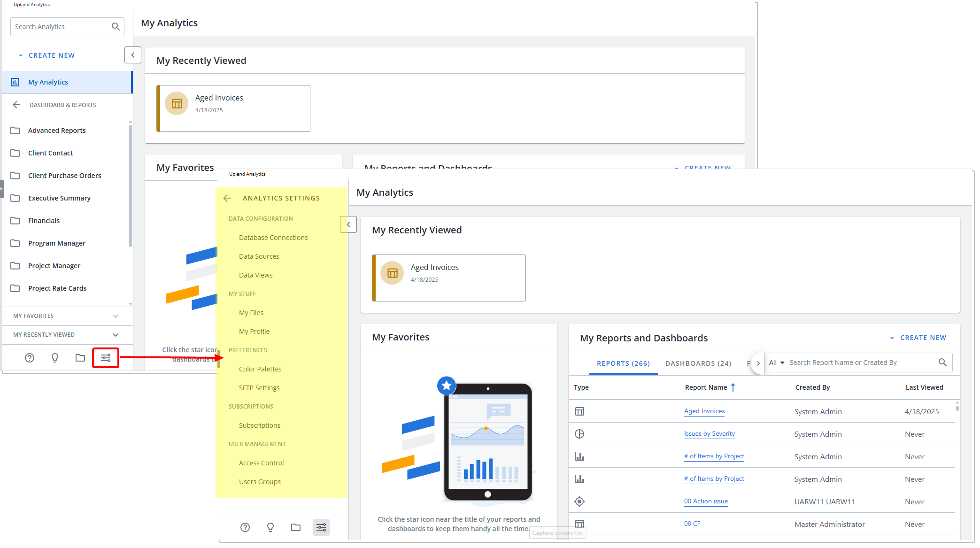The height and width of the screenshot is (548, 980).
Task: Switch to the Dashboards (24) tab
Action: point(698,363)
